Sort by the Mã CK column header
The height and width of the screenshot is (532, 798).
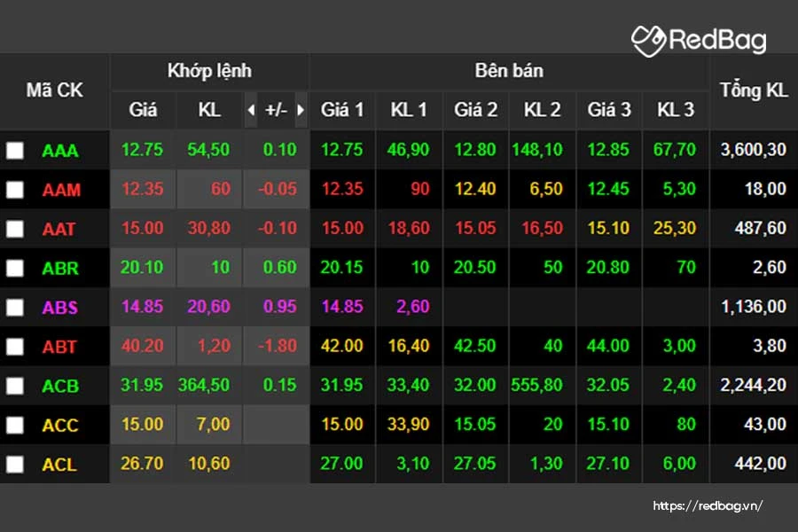pyautogui.click(x=54, y=90)
